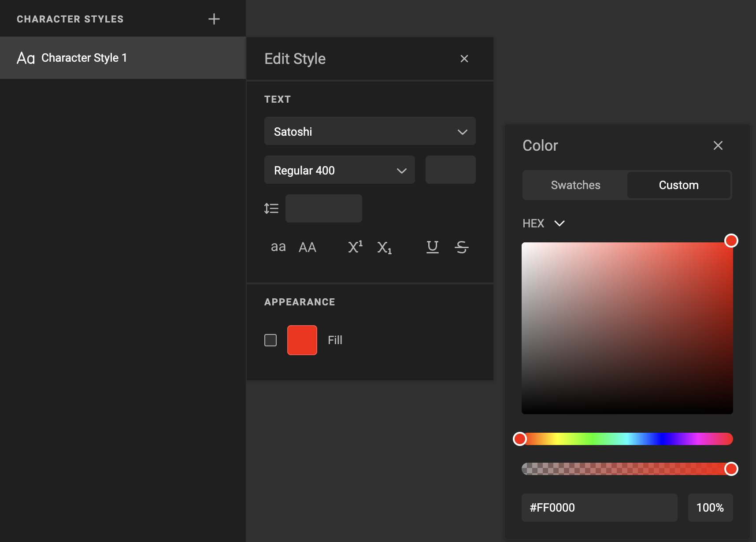Select the uppercase formatting icon

pyautogui.click(x=307, y=247)
